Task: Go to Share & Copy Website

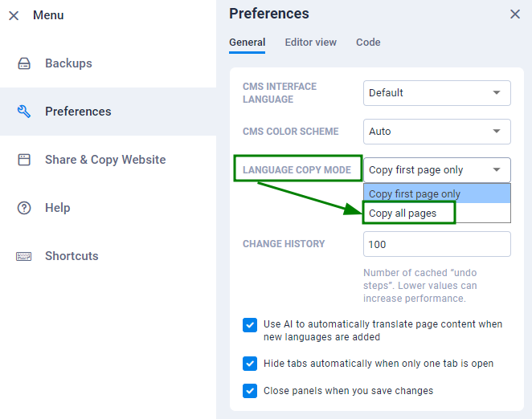Action: pos(108,160)
